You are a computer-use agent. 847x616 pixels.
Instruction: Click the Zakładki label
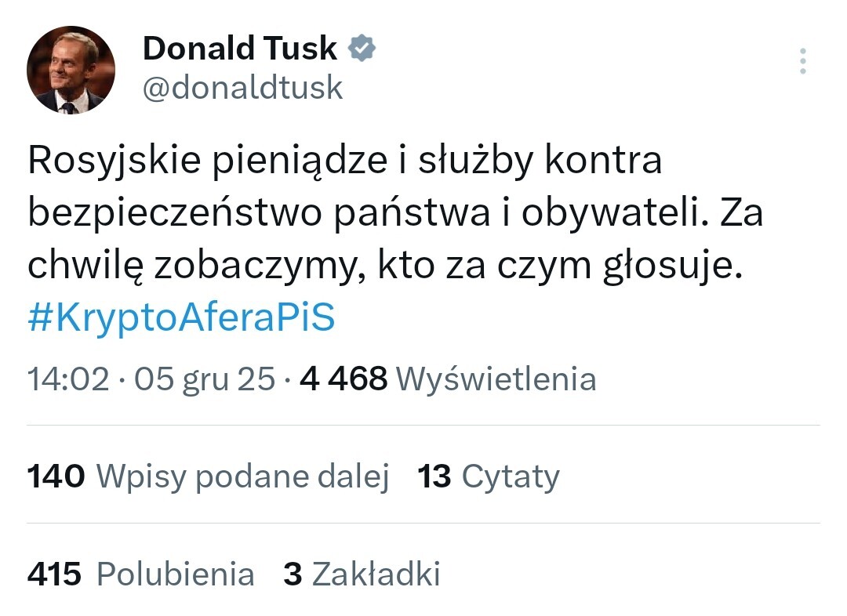point(376,574)
